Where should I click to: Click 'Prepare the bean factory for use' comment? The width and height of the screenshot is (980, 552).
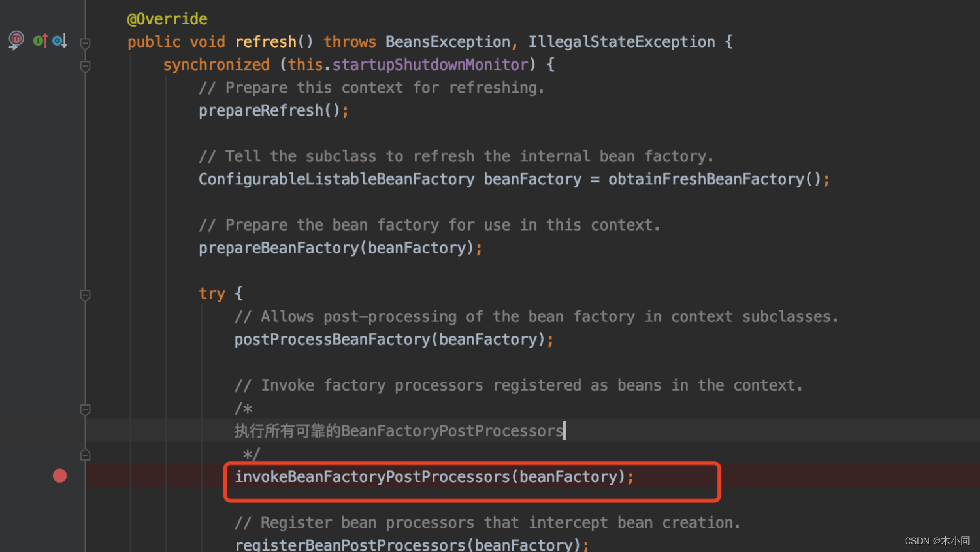click(x=429, y=225)
